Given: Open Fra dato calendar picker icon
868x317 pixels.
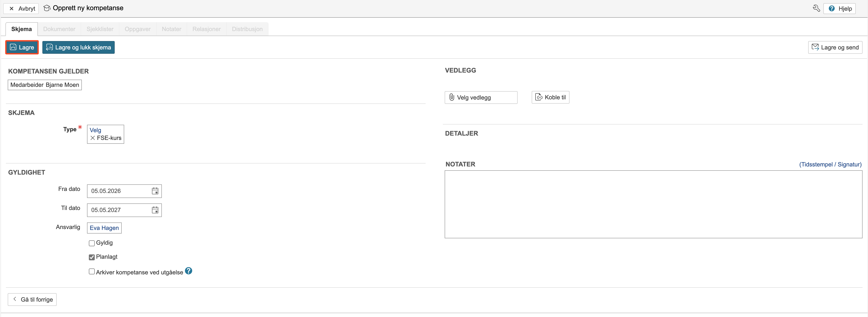Looking at the screenshot, I should pyautogui.click(x=155, y=191).
